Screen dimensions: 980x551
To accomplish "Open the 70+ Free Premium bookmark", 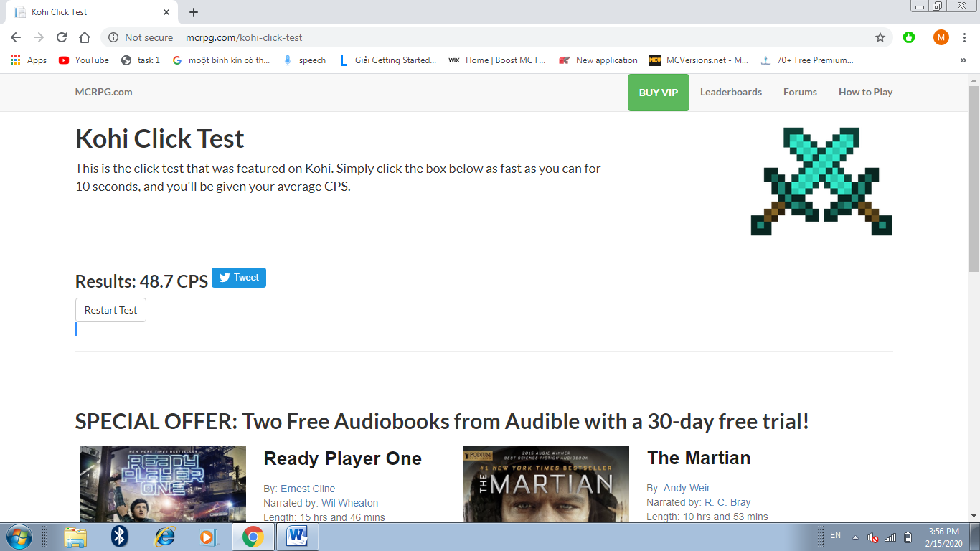I will (807, 60).
